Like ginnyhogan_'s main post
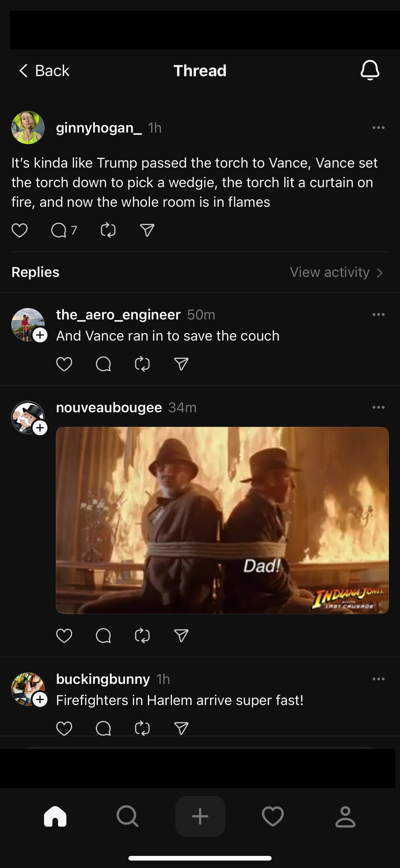Screen dimensions: 400x868 (x=20, y=230)
